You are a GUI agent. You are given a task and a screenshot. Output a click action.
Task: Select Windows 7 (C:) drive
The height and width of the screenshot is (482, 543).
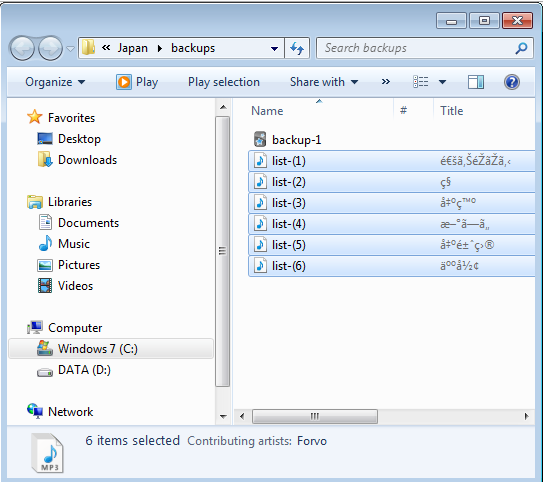click(111, 349)
